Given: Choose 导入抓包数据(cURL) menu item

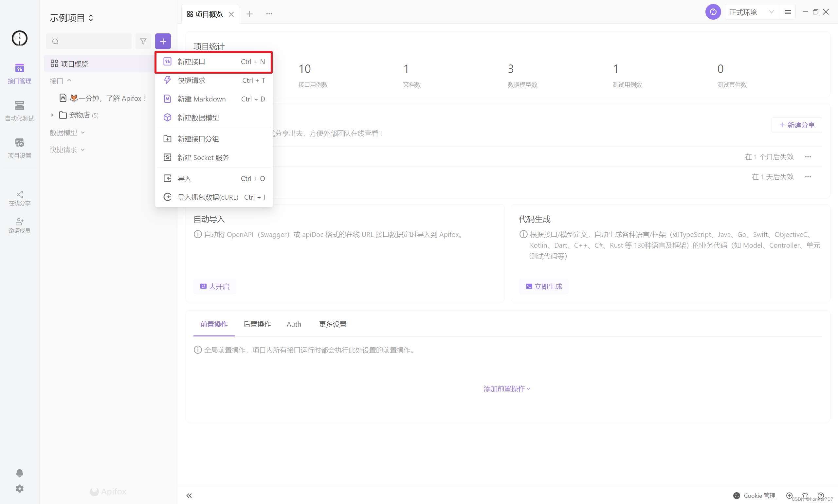Looking at the screenshot, I should click(214, 197).
